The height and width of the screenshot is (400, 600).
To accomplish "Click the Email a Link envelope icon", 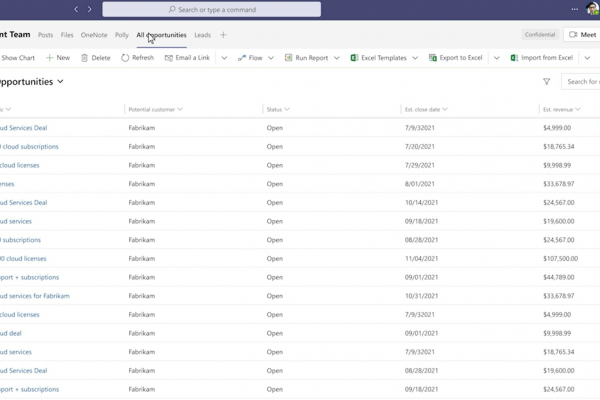I will pos(168,58).
